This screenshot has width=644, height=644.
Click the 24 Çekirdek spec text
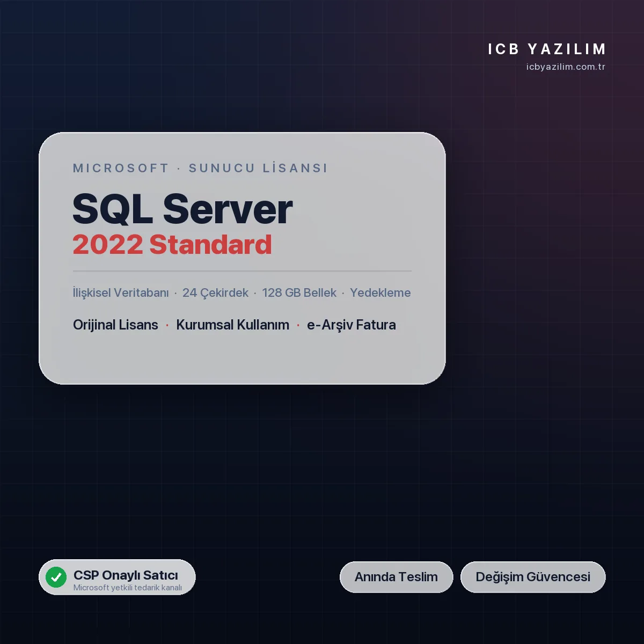coord(215,293)
